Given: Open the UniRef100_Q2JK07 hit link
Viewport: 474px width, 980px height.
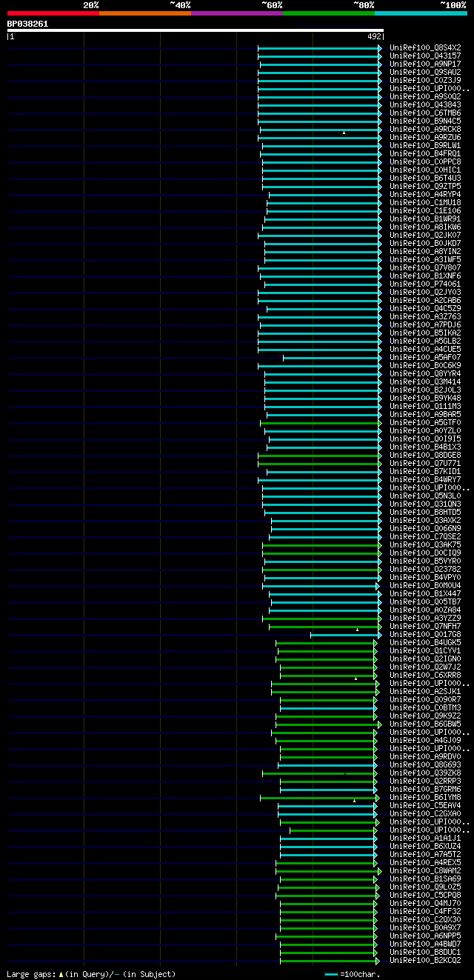Looking at the screenshot, I should 425,235.
